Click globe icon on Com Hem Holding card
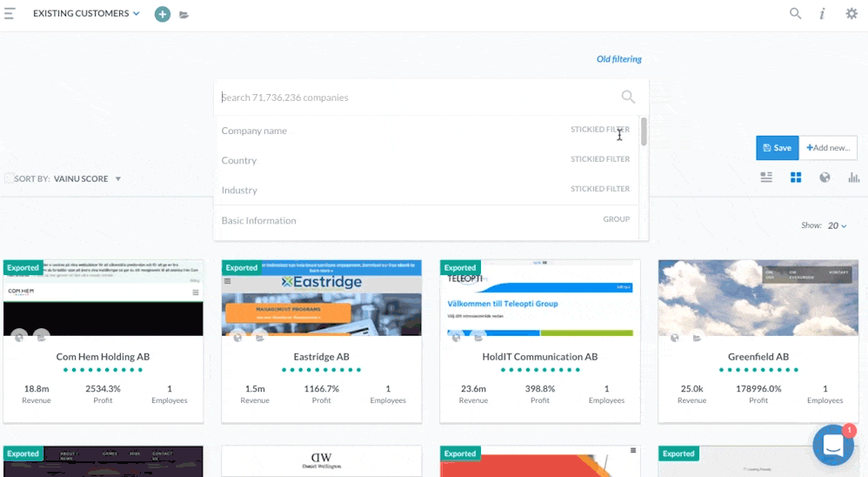This screenshot has height=477, width=868. click(19, 337)
